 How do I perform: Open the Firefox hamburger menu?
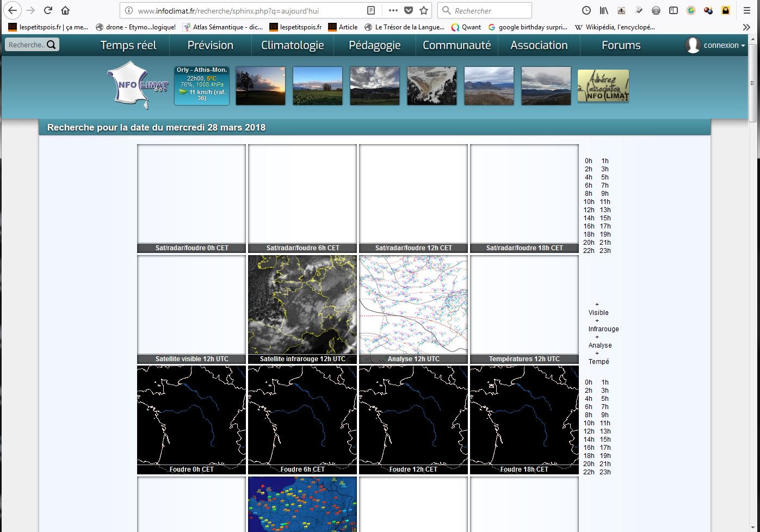point(747,10)
